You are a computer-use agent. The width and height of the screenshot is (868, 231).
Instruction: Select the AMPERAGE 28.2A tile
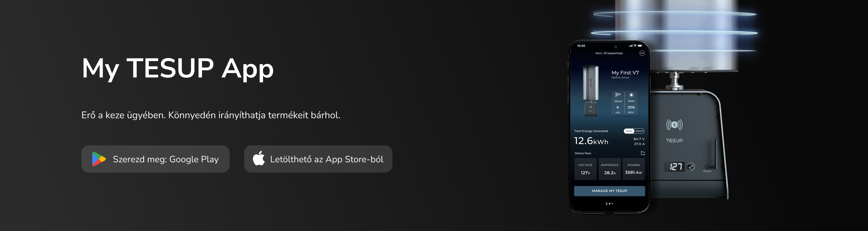click(x=610, y=169)
